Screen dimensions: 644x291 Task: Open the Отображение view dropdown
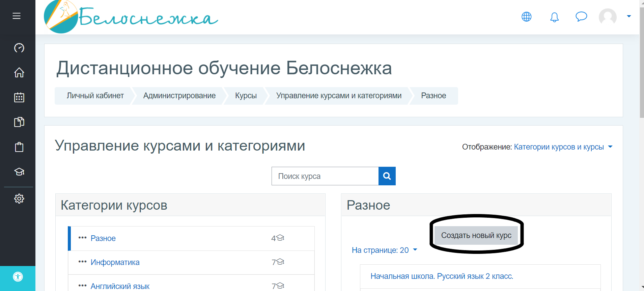click(x=563, y=147)
